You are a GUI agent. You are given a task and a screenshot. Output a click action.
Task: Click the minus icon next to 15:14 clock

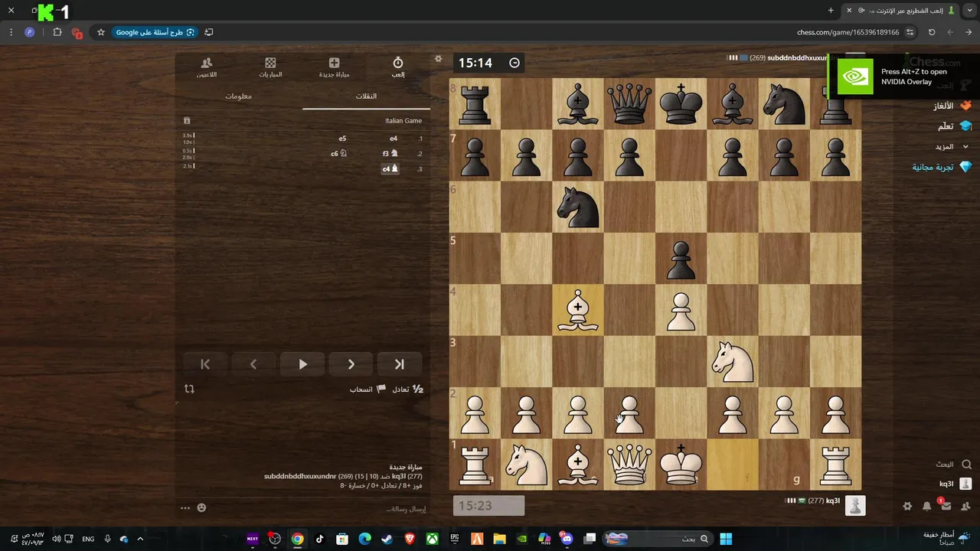[514, 63]
